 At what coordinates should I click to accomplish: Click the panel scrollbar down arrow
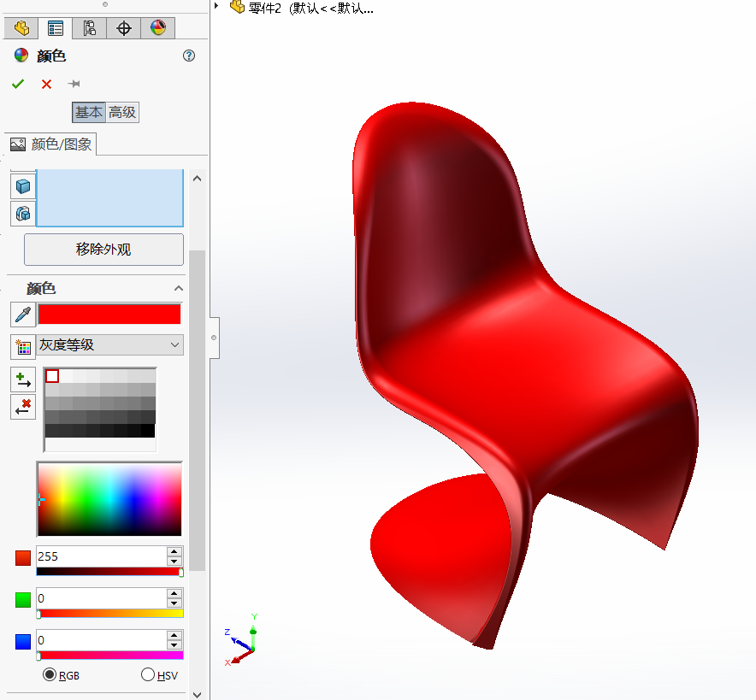tap(198, 694)
